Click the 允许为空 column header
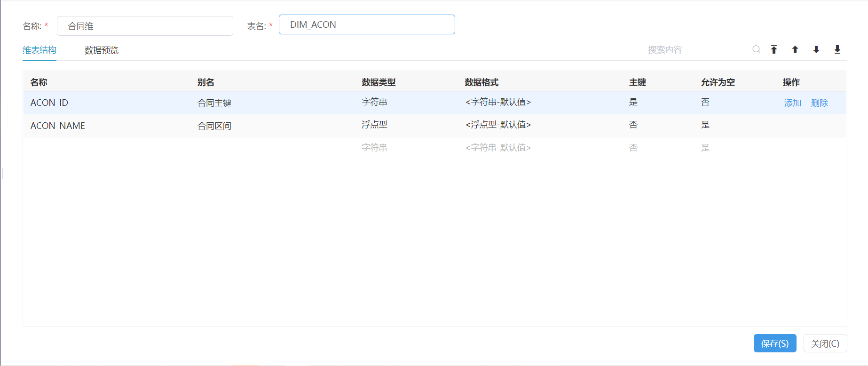This screenshot has height=366, width=868. pyautogui.click(x=718, y=82)
